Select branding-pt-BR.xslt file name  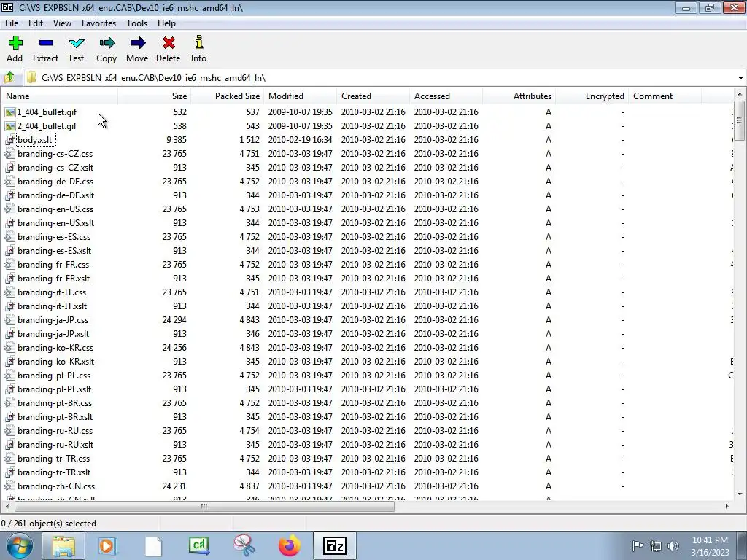[55, 417]
